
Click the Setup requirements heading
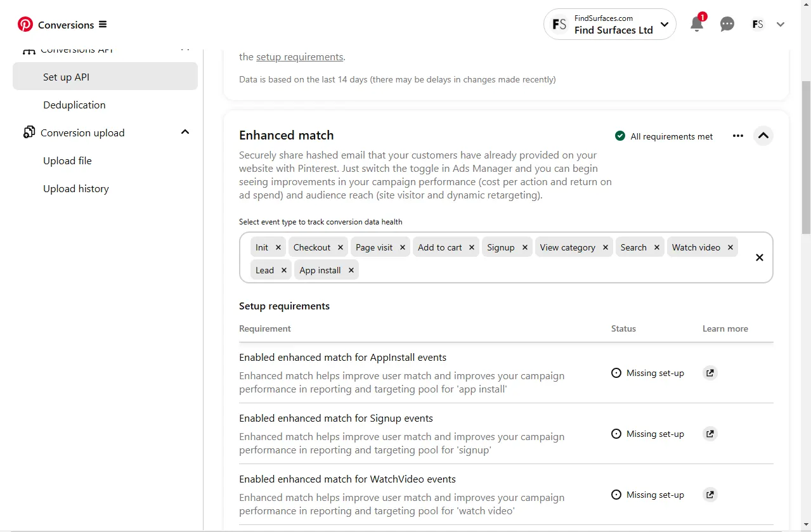[x=284, y=306]
